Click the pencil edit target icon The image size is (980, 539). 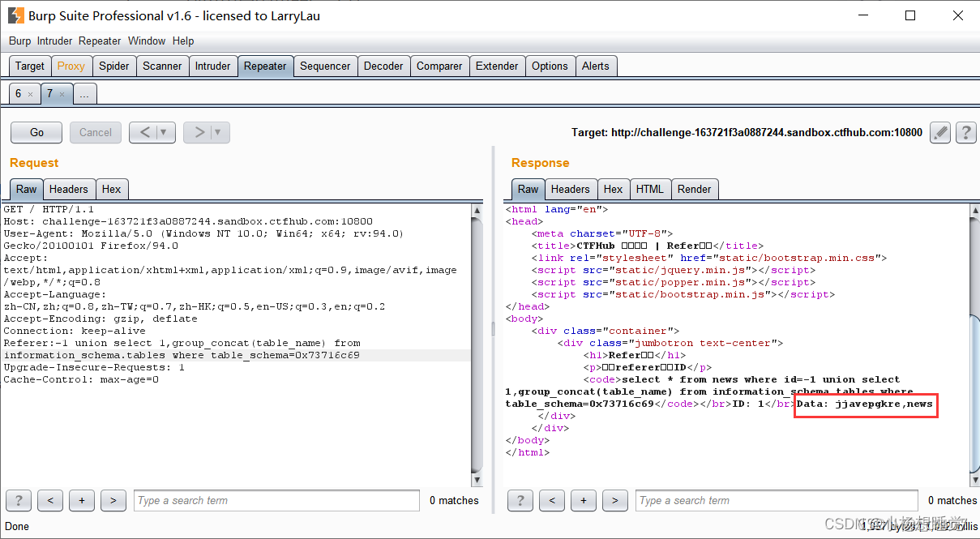tap(939, 132)
